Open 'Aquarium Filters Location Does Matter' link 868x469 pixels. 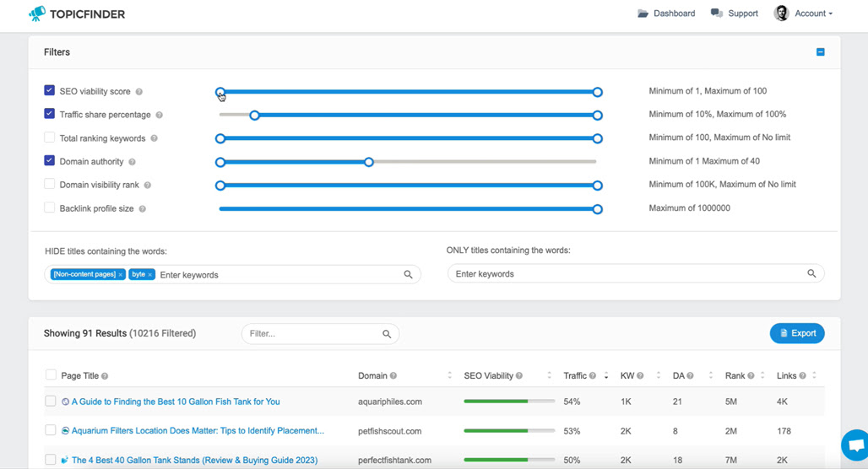coord(198,431)
